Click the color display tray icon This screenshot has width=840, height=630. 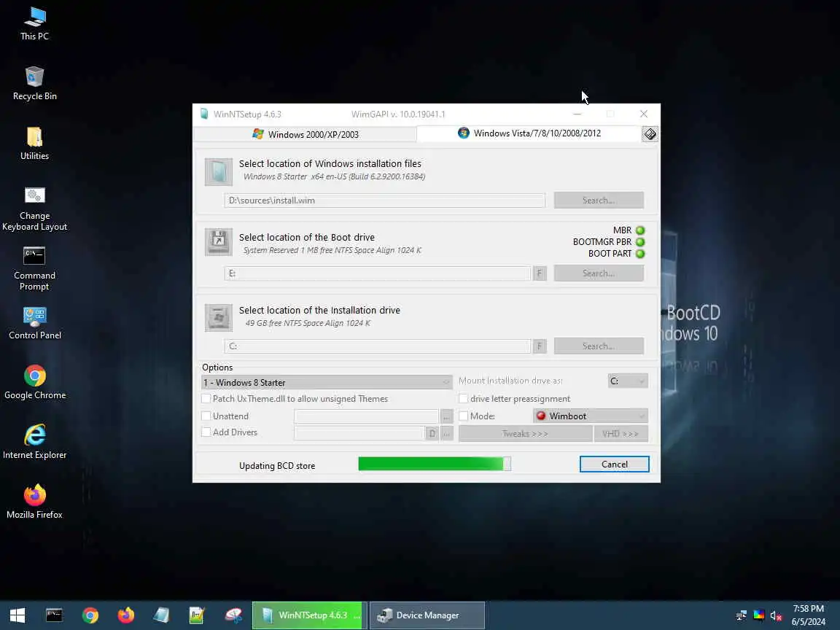point(759,615)
